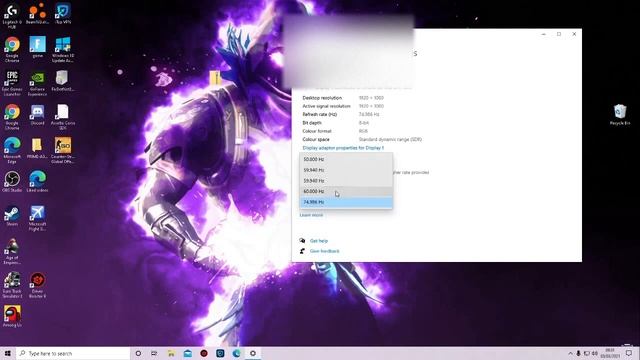Open the Euro Truck Simulator 2 shortcut

pyautogui.click(x=12, y=285)
